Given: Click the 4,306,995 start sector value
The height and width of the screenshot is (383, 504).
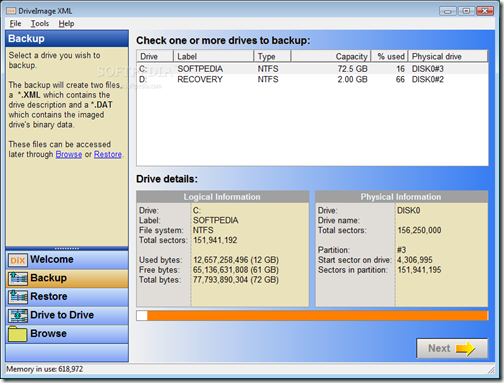Looking at the screenshot, I should pyautogui.click(x=415, y=260).
